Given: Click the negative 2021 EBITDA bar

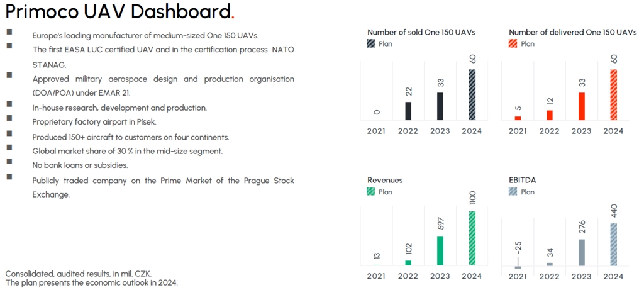Looking at the screenshot, I should click(518, 267).
